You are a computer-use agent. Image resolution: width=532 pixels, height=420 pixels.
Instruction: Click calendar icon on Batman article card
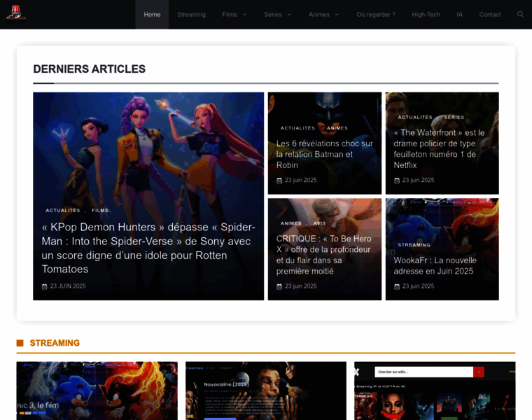coord(279,180)
